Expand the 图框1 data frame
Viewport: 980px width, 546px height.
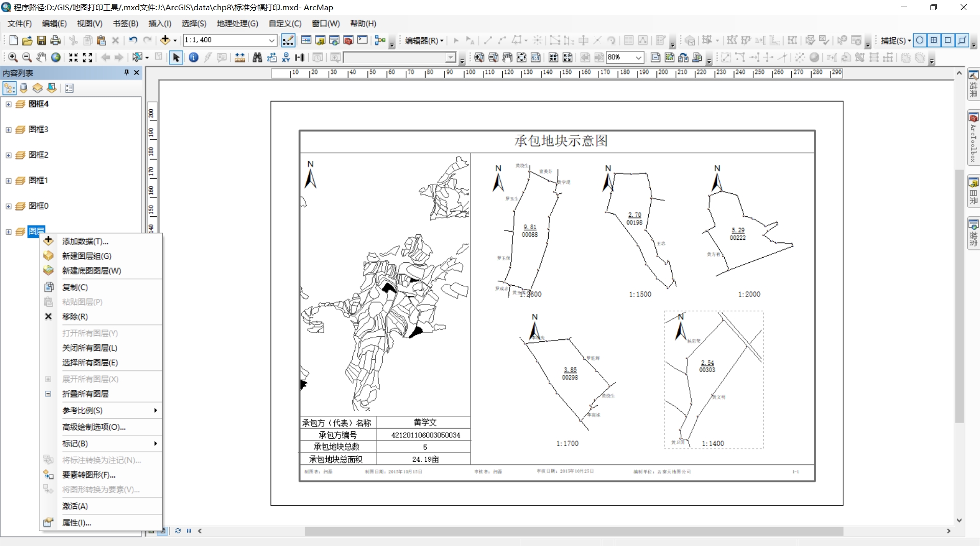click(x=8, y=181)
